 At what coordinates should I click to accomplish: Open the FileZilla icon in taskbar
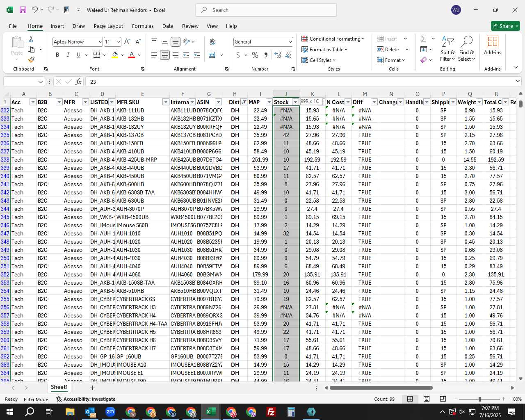click(271, 412)
